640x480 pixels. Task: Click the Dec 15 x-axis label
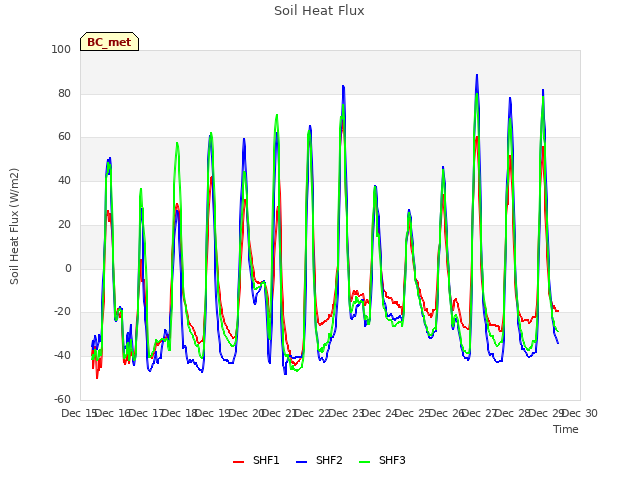click(79, 413)
